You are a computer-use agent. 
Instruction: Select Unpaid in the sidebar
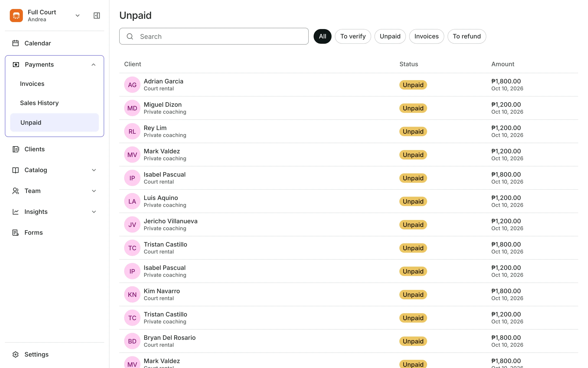click(55, 122)
